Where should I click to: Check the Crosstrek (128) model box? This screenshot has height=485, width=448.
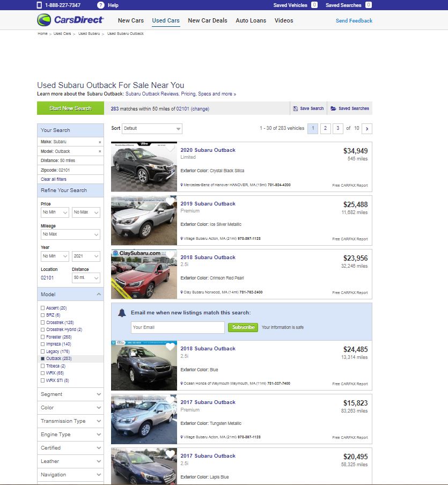(43, 322)
